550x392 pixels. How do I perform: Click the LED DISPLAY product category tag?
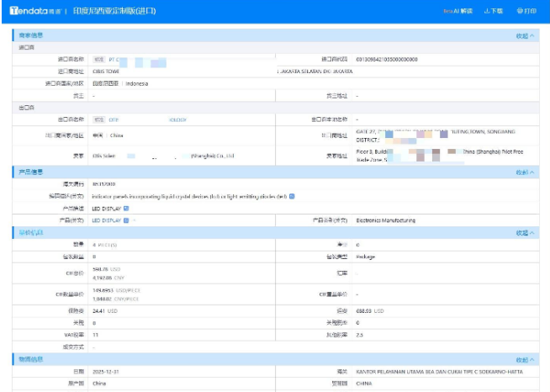[107, 220]
